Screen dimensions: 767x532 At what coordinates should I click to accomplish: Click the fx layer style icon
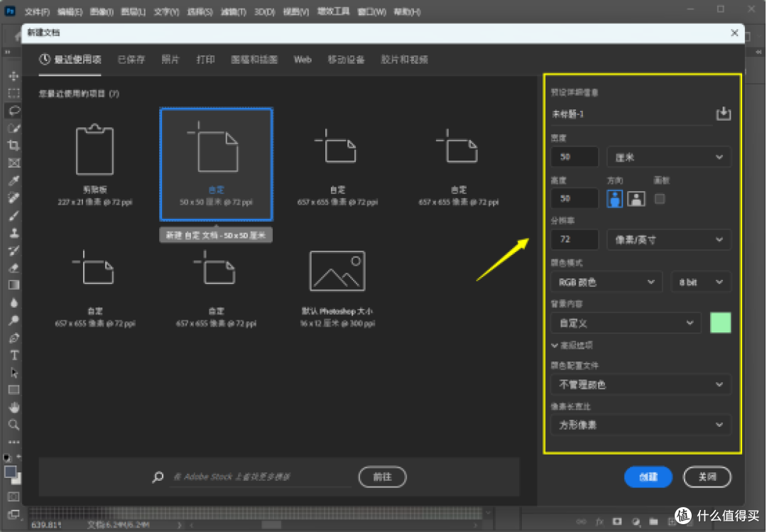pyautogui.click(x=599, y=522)
